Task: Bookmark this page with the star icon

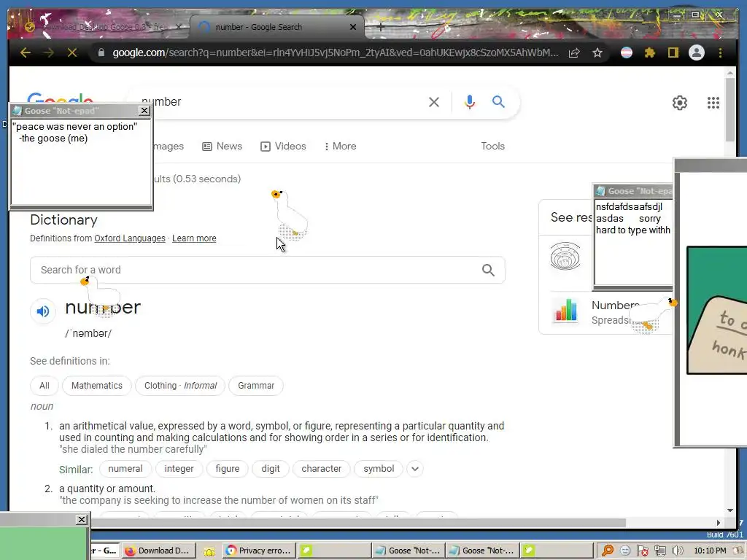Action: [597, 52]
